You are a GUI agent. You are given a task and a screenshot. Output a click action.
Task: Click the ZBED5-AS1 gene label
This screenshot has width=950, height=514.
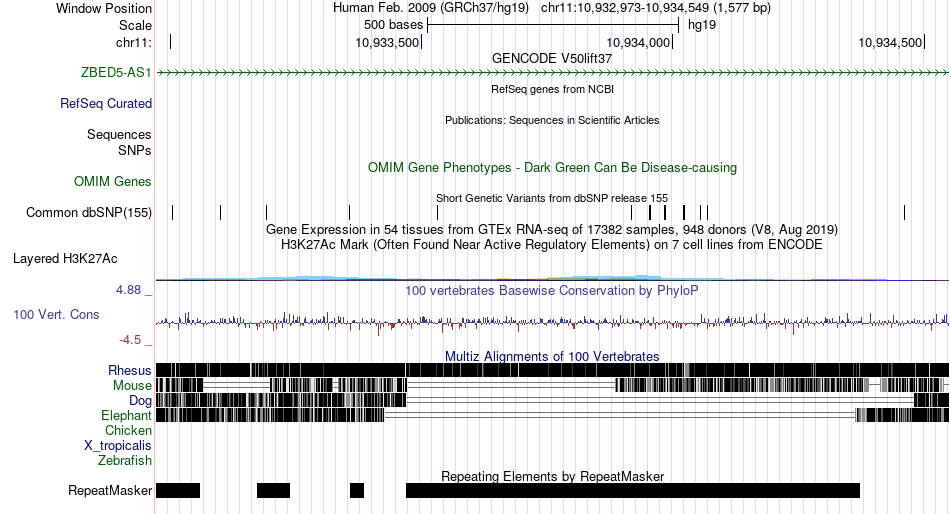pos(116,73)
